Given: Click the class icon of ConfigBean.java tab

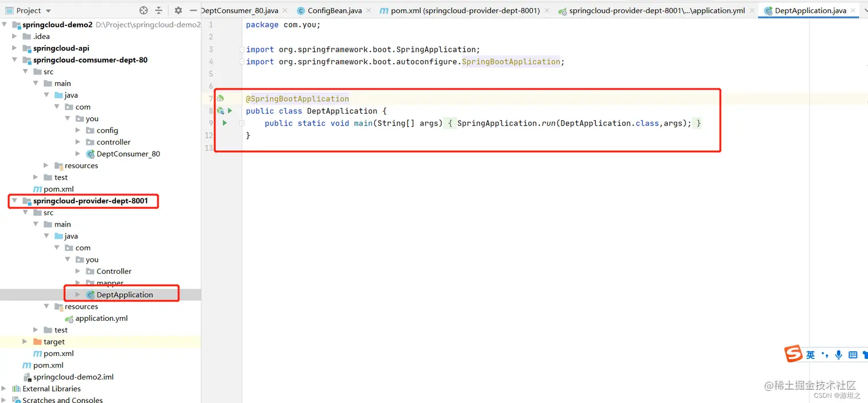Looking at the screenshot, I should point(301,11).
